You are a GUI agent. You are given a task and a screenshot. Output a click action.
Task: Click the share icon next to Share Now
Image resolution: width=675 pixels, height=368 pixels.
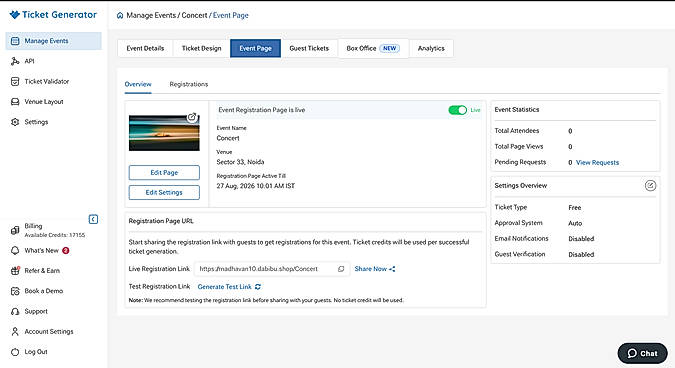[x=392, y=269]
